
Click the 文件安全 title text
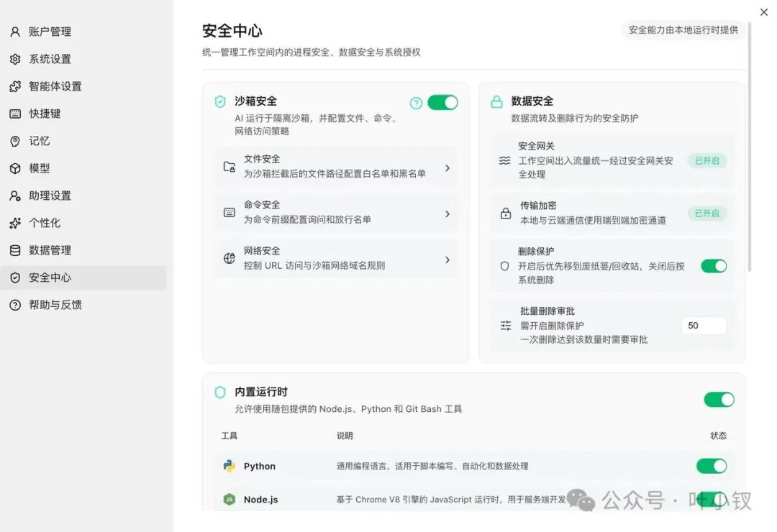click(x=262, y=159)
